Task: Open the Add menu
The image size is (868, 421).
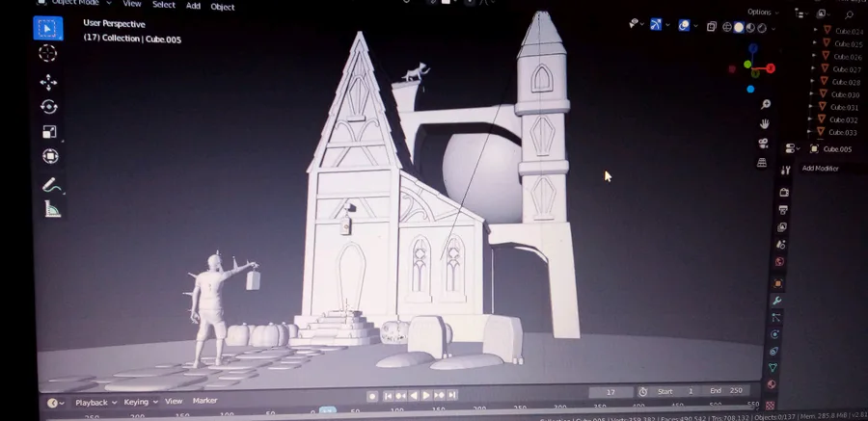Action: (193, 6)
